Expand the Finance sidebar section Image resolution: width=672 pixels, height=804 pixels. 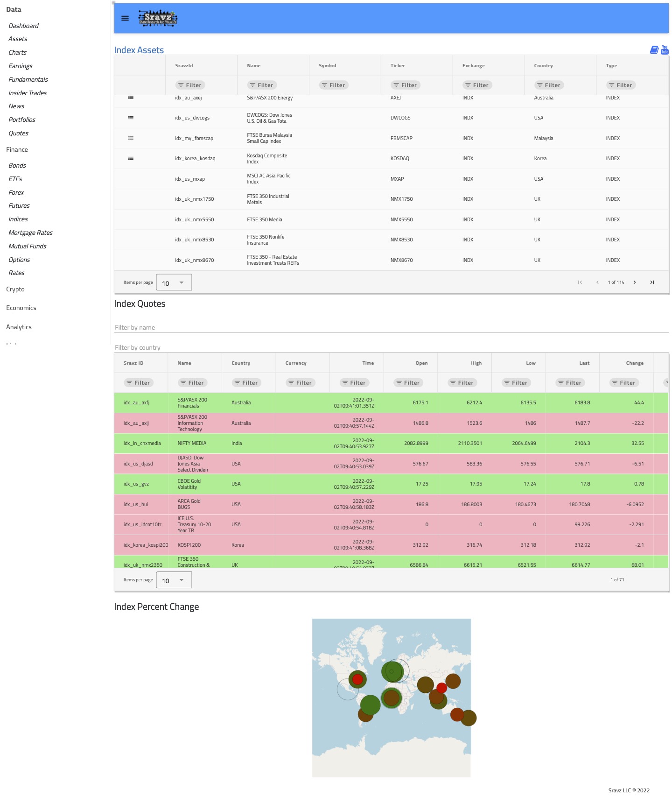pos(17,149)
